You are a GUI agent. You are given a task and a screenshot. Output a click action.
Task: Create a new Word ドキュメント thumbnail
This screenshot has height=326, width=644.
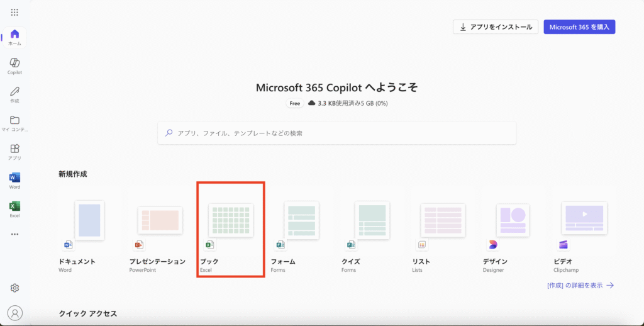click(89, 220)
